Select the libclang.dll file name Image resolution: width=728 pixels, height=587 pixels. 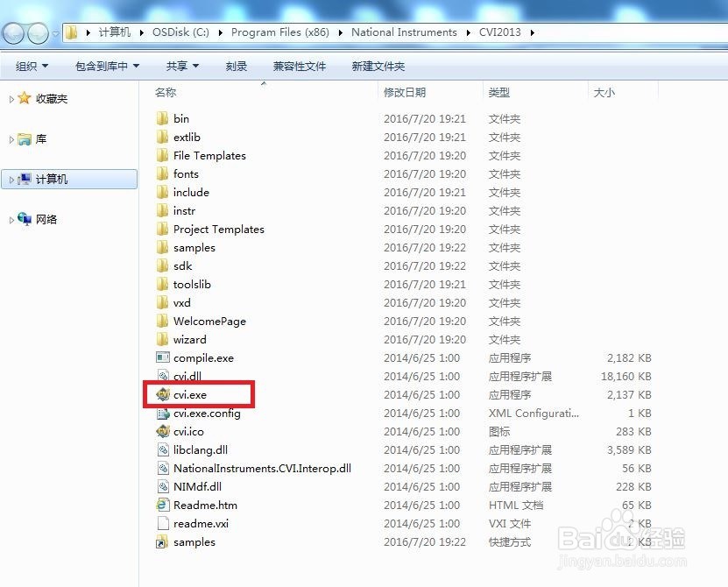tap(200, 449)
